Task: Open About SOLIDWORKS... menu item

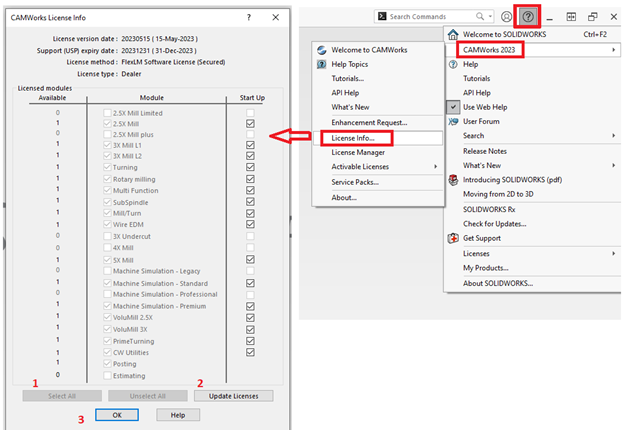Action: click(532, 284)
